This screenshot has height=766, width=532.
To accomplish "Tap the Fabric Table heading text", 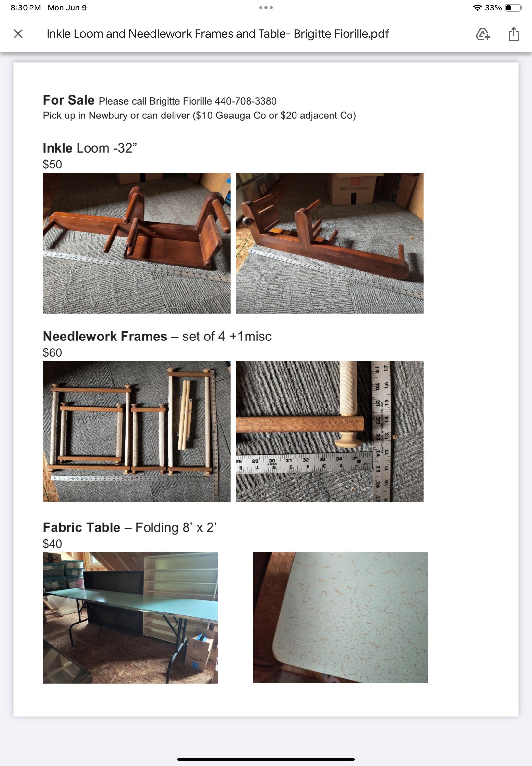I will (x=82, y=527).
